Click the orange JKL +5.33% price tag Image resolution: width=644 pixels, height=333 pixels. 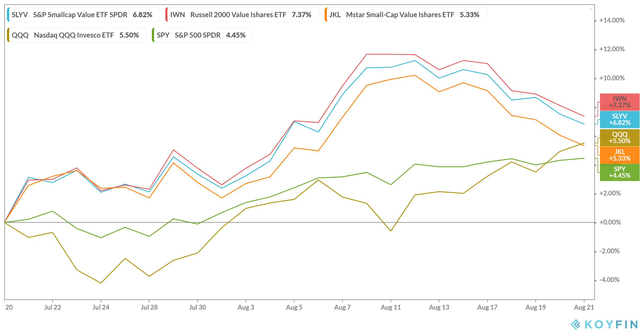pos(620,155)
